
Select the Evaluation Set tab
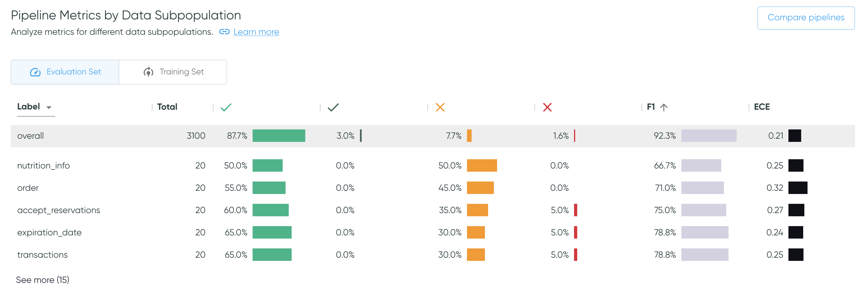click(x=65, y=72)
